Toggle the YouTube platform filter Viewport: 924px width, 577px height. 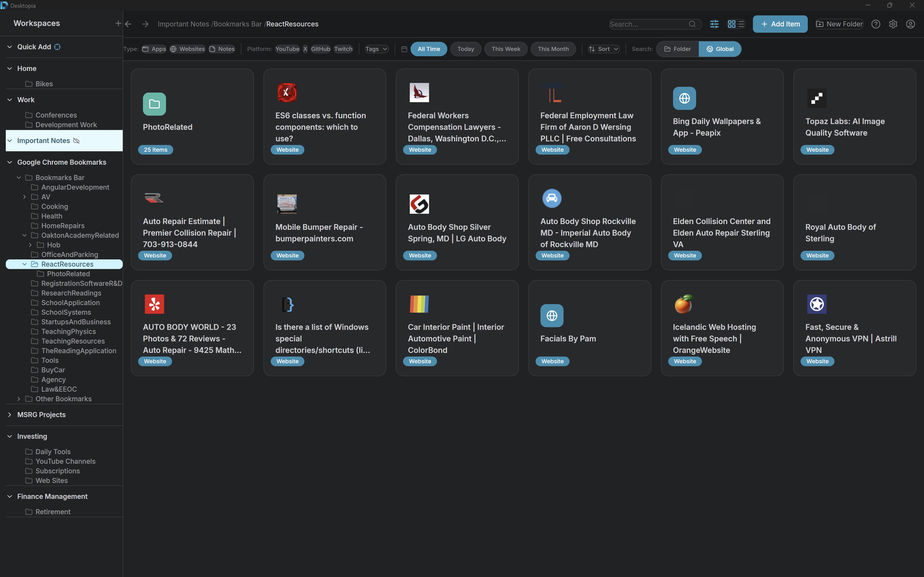tap(287, 49)
